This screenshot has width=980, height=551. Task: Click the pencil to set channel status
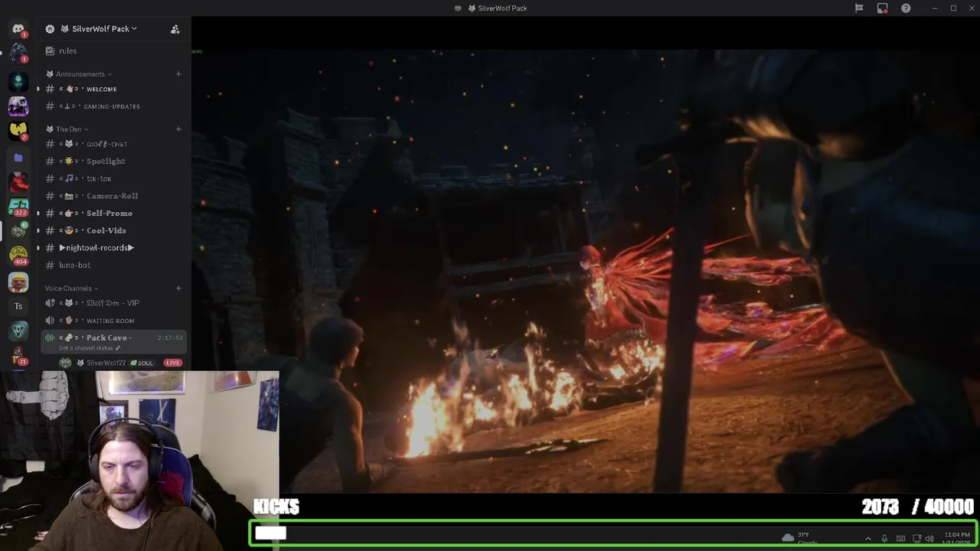pyautogui.click(x=118, y=348)
